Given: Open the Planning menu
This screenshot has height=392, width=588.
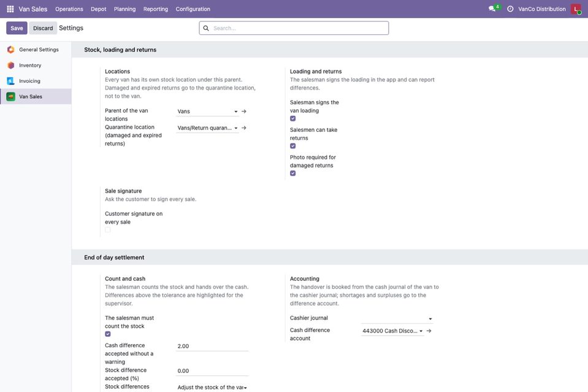Looking at the screenshot, I should click(125, 9).
